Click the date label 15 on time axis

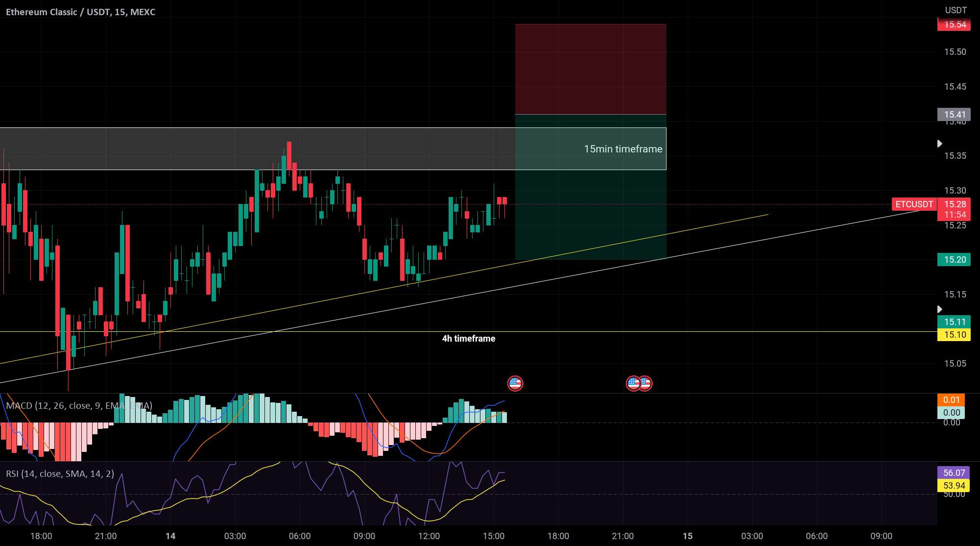coord(688,536)
